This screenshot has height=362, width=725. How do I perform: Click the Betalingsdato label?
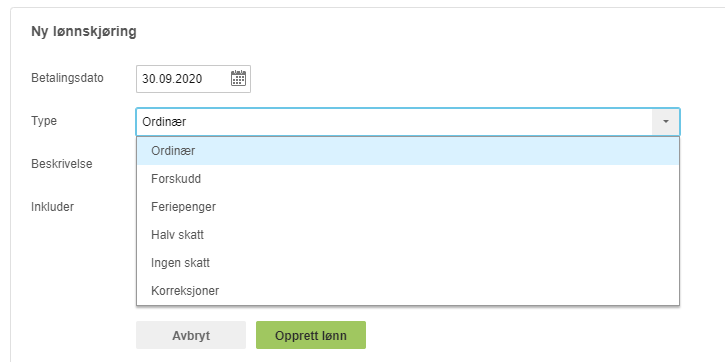(68, 78)
